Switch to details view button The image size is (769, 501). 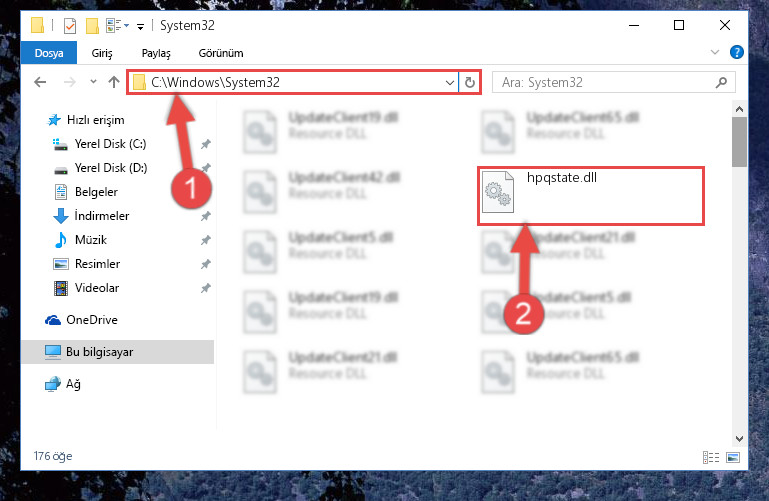pos(711,457)
